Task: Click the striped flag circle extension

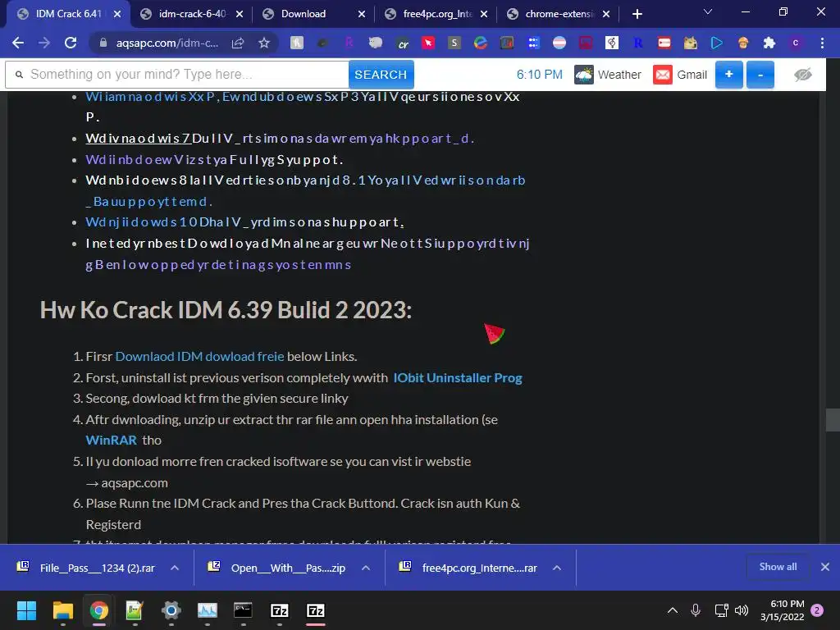Action: click(559, 43)
